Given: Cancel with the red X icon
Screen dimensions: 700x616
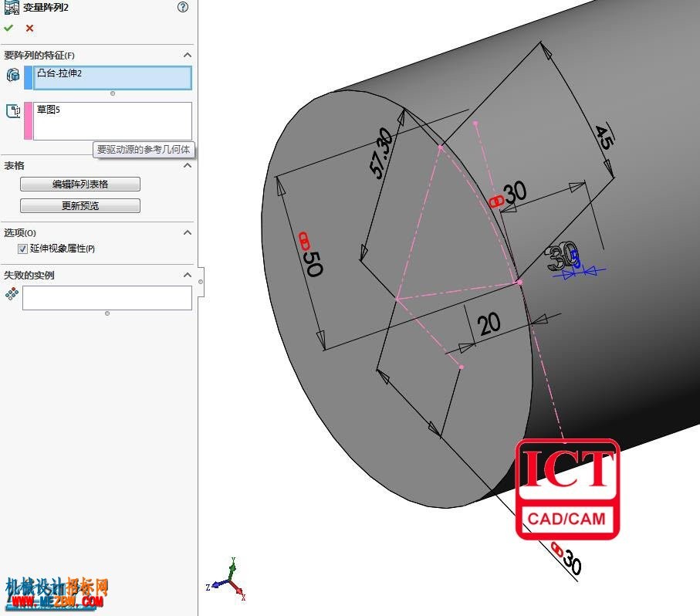Looking at the screenshot, I should (x=29, y=28).
